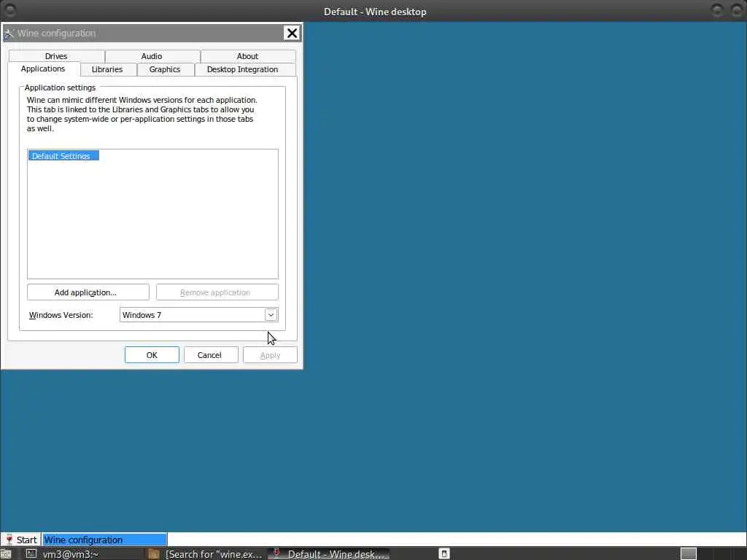Click Cancel in Wine configuration
Viewport: 747px width, 560px height.
(211, 355)
